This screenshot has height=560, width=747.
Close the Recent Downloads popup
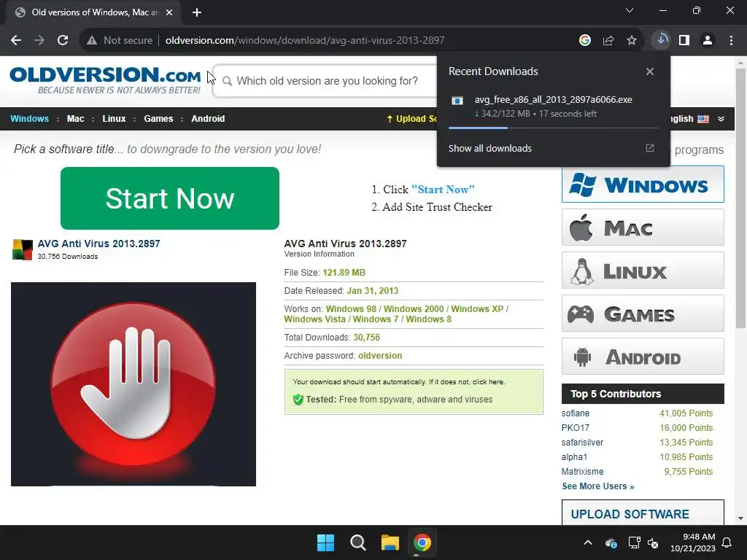point(650,71)
